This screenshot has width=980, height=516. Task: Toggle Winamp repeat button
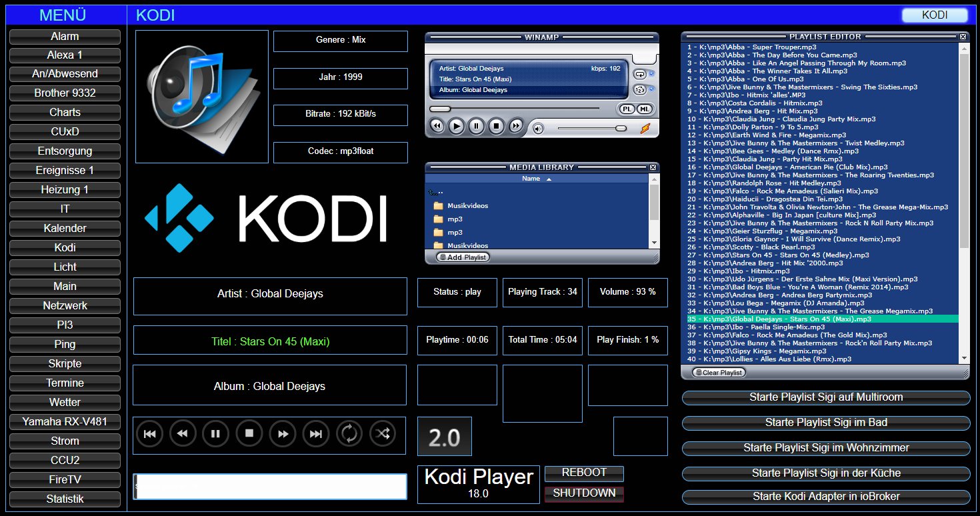(640, 74)
